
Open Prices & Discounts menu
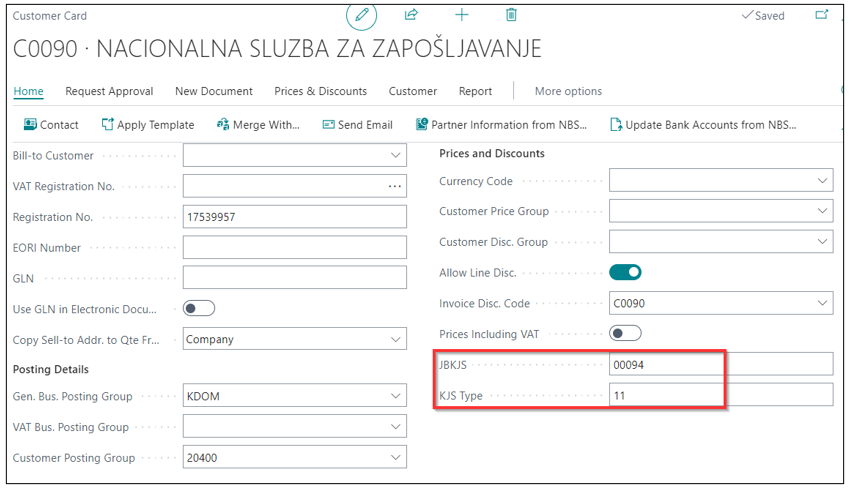[320, 91]
